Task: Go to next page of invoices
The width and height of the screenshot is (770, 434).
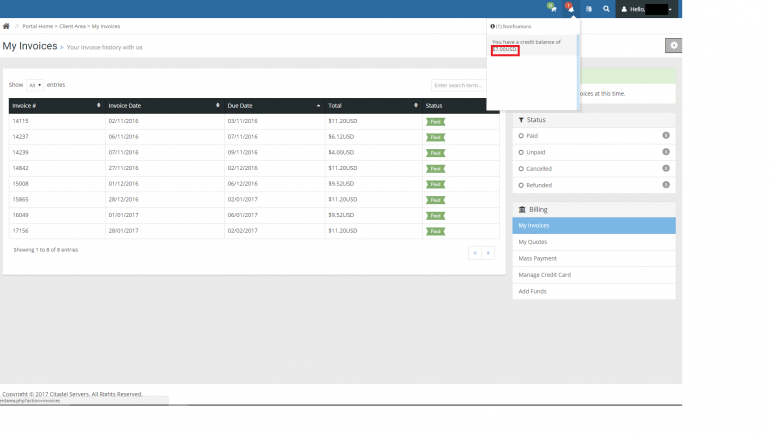Action: point(488,253)
